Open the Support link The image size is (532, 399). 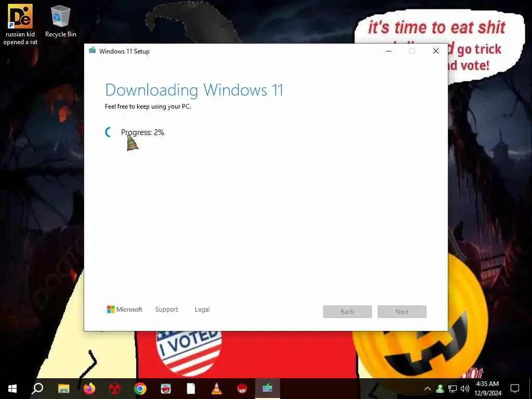pyautogui.click(x=167, y=310)
